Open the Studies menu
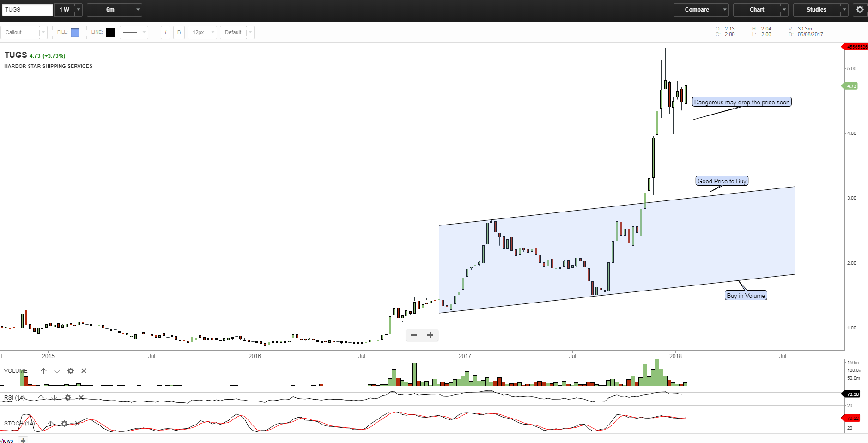Image resolution: width=868 pixels, height=443 pixels. [x=816, y=9]
